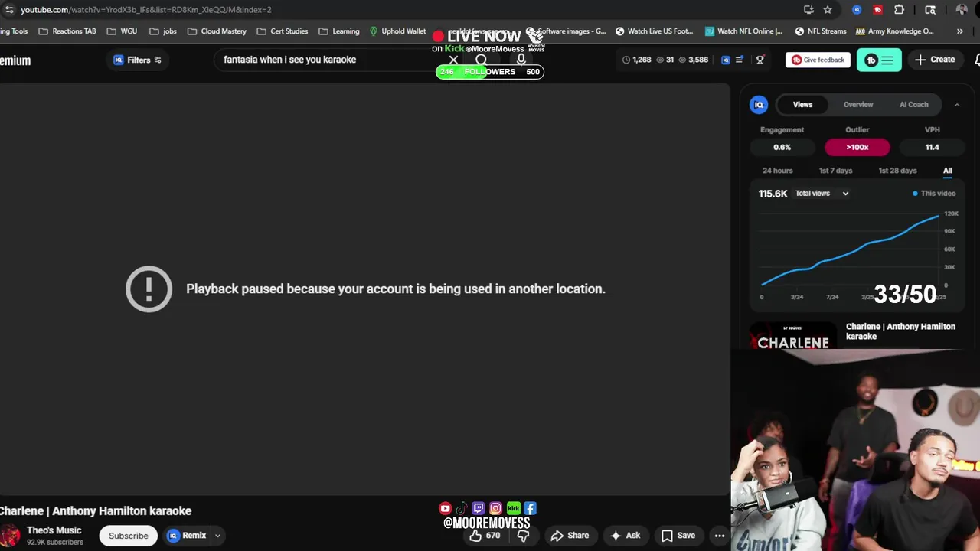The width and height of the screenshot is (980, 551).
Task: Click Theo's Music channel avatar
Action: coord(10,536)
